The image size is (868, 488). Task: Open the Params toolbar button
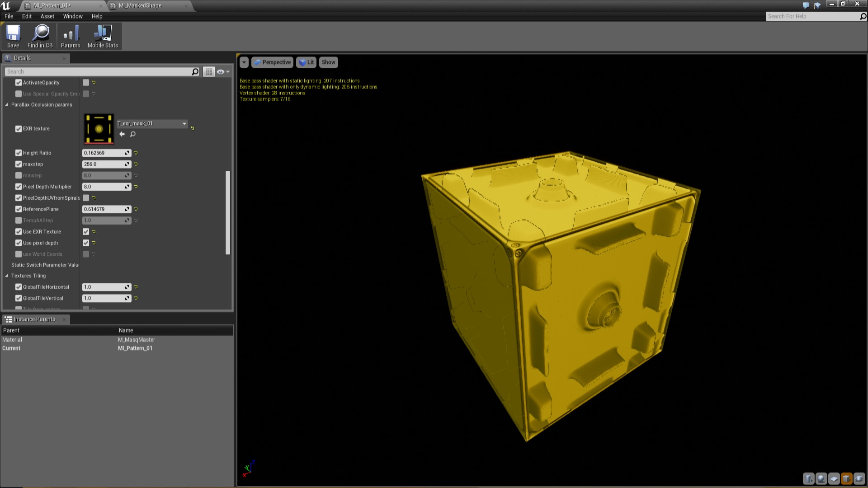pyautogui.click(x=71, y=36)
